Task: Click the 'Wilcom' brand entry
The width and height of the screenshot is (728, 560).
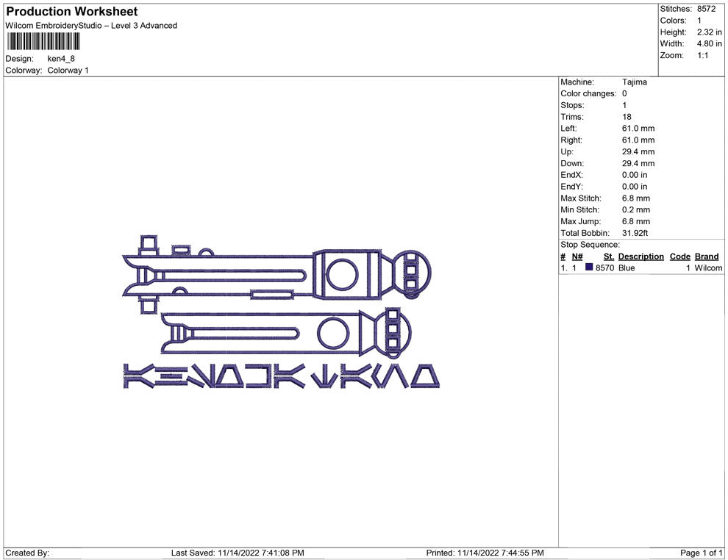Action: pyautogui.click(x=708, y=268)
